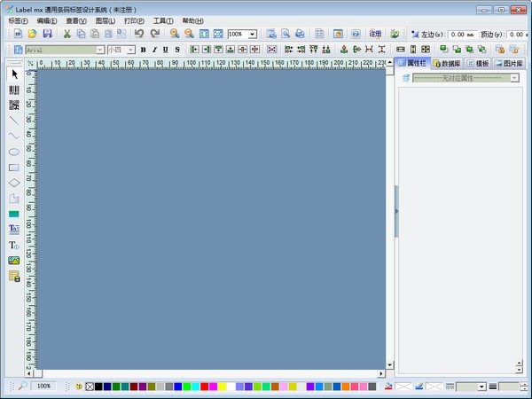
Task: Pick the red color swatch in palette
Action: [205, 387]
